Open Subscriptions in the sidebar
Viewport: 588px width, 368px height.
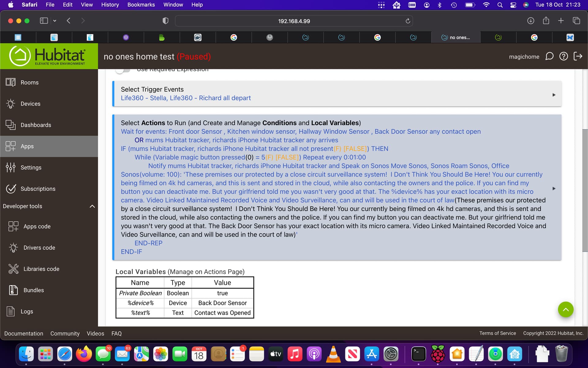pyautogui.click(x=38, y=189)
